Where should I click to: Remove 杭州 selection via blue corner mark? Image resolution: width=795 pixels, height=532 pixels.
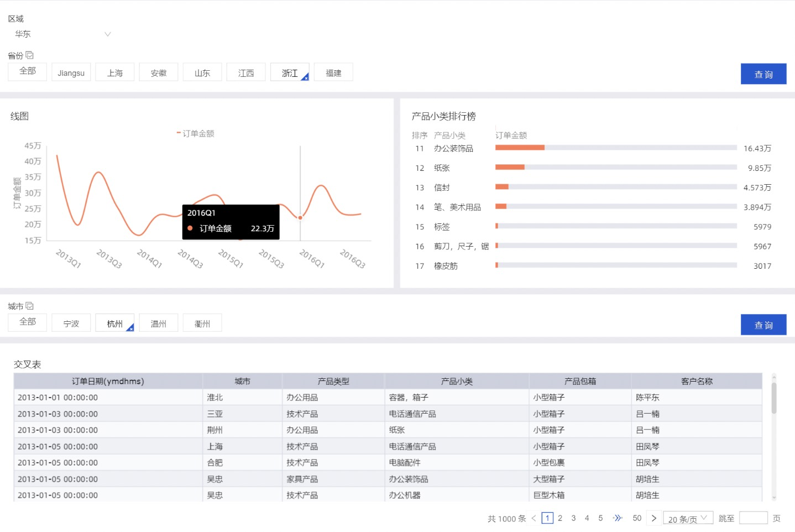point(130,328)
